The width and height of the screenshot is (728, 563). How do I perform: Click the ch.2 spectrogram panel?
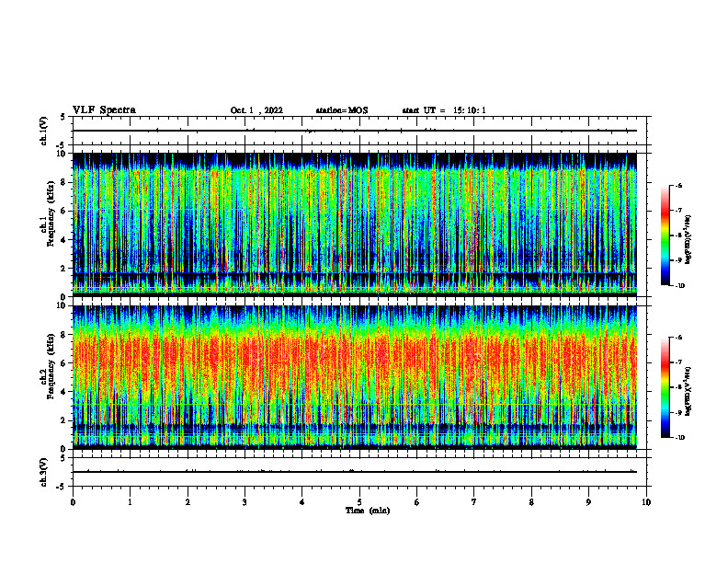click(355, 377)
